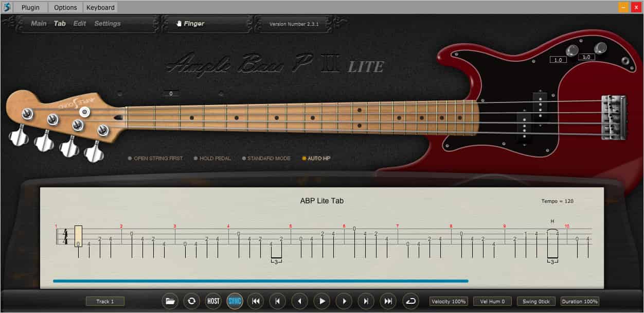Open a tab file using the folder icon
644x313 pixels.
(x=170, y=301)
